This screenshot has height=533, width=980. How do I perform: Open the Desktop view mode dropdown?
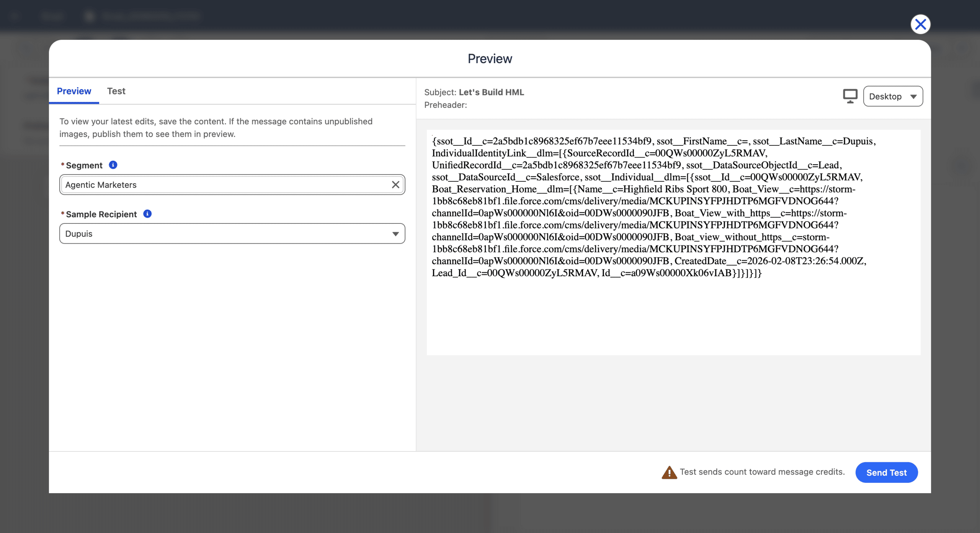[893, 96]
